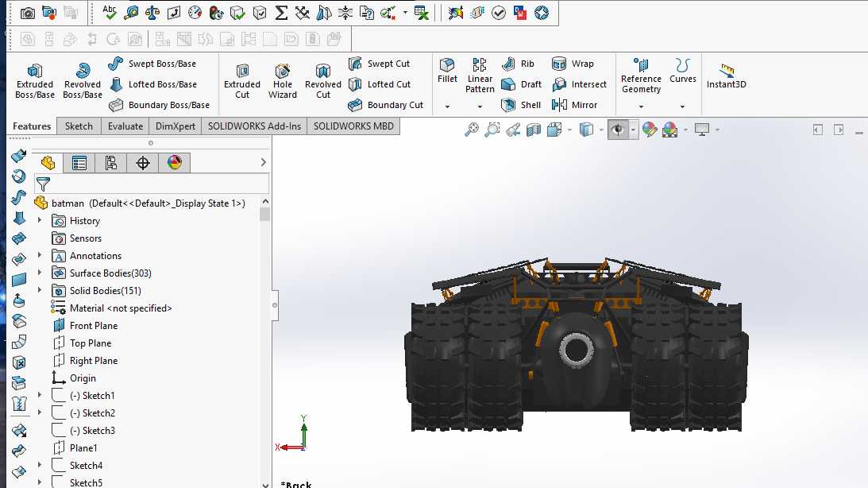This screenshot has height=488, width=868.
Task: Open Reference Geometry tools
Action: coord(641,76)
